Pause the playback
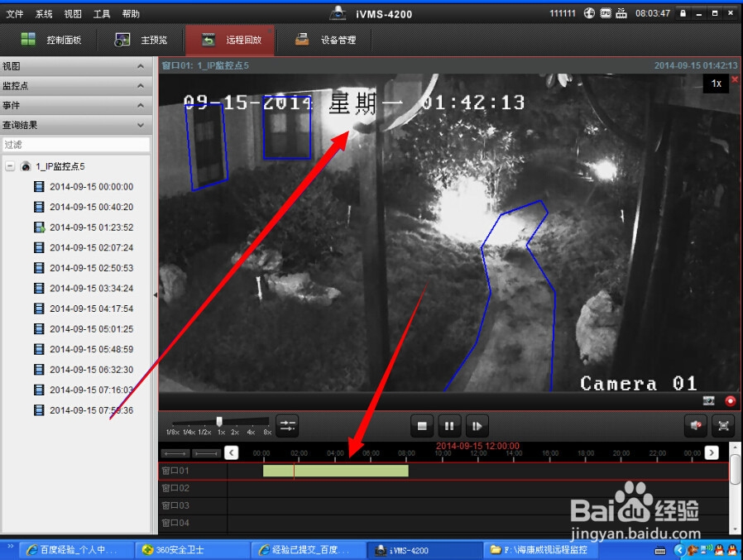Image resolution: width=743 pixels, height=560 pixels. (449, 426)
